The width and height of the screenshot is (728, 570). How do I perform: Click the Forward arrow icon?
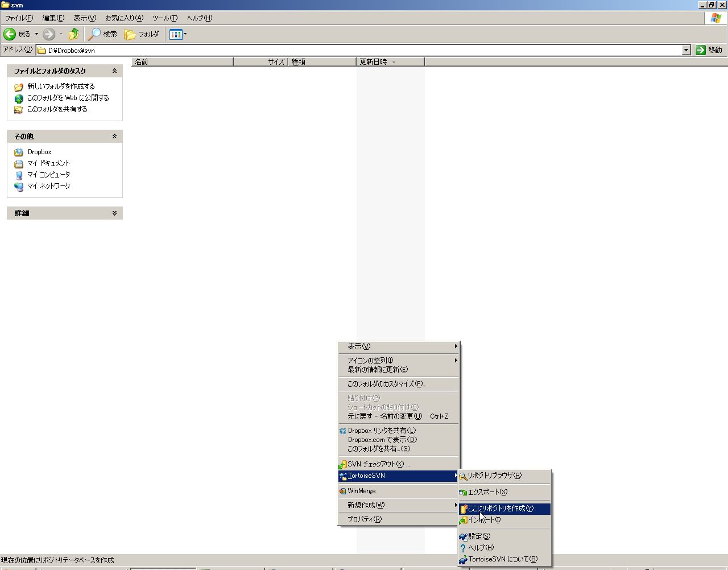tap(49, 34)
